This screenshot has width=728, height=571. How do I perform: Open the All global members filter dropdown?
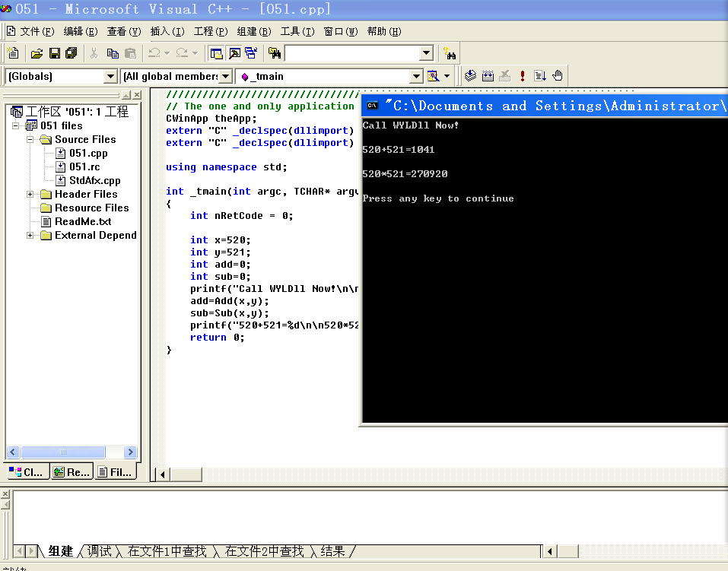(x=226, y=76)
